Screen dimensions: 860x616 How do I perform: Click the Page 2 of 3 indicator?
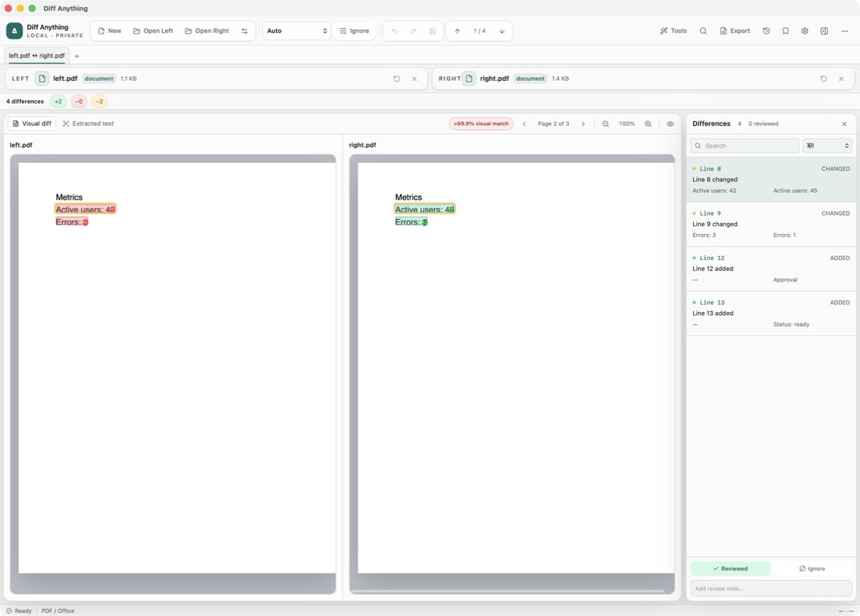coord(554,124)
